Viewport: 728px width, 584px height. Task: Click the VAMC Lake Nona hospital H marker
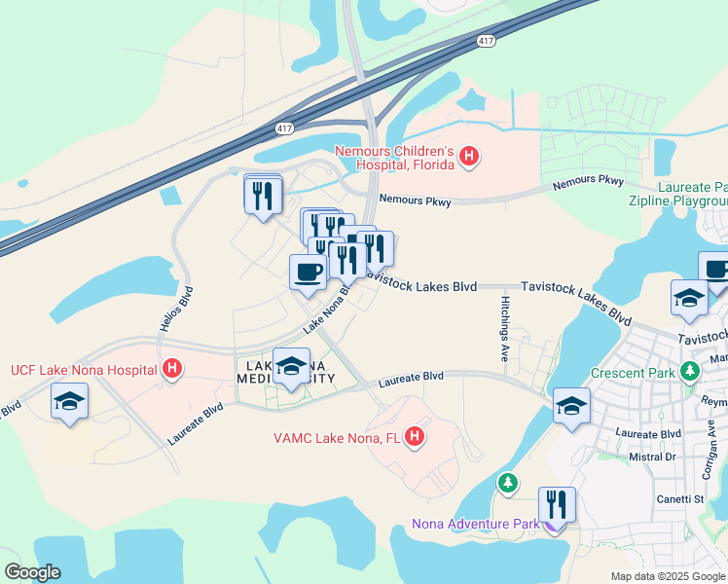click(x=415, y=437)
